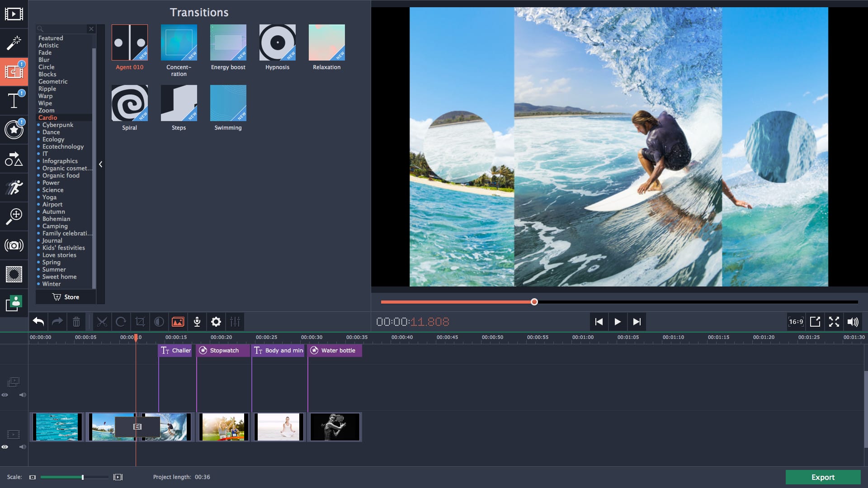Toggle audio track mute speaker icon

23,446
